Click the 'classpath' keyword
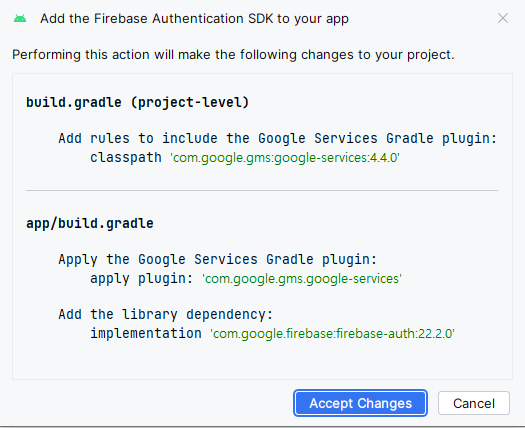525x428 pixels. [126, 157]
